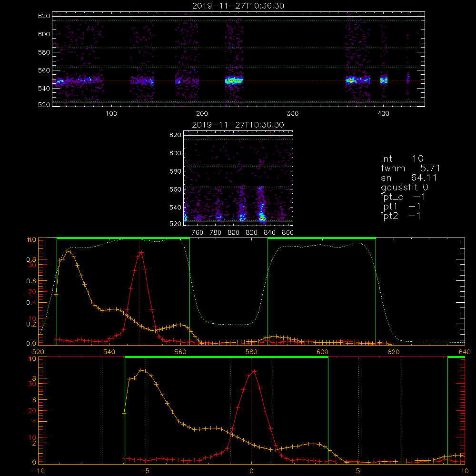Click x-axis label 100 on top spectrogram

coord(111,114)
